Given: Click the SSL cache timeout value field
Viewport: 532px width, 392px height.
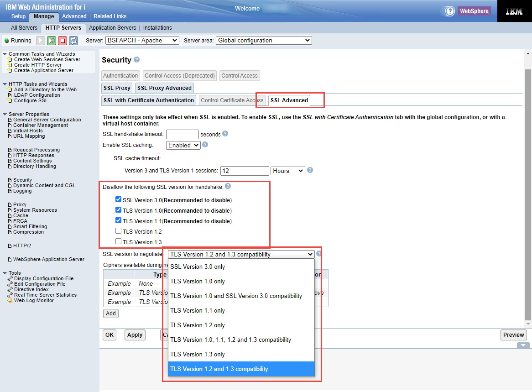Looking at the screenshot, I should 245,170.
